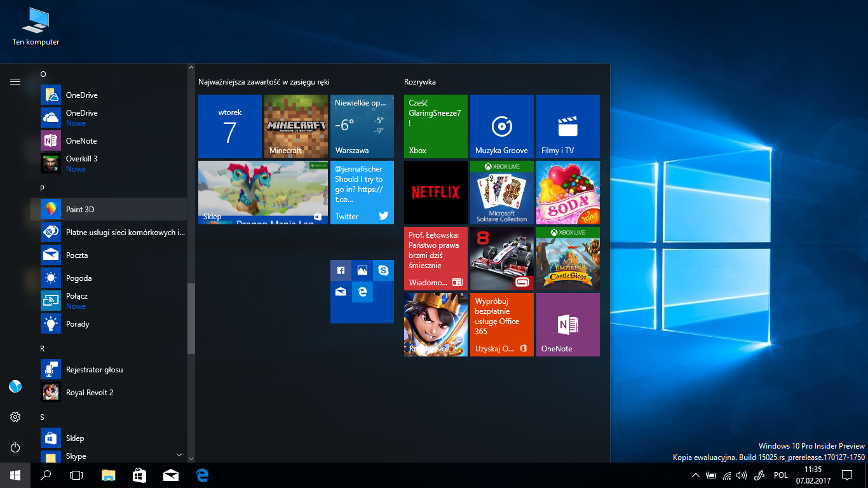Open the Photos icon in the tile folder
Screen dimensions: 868x488
click(362, 271)
